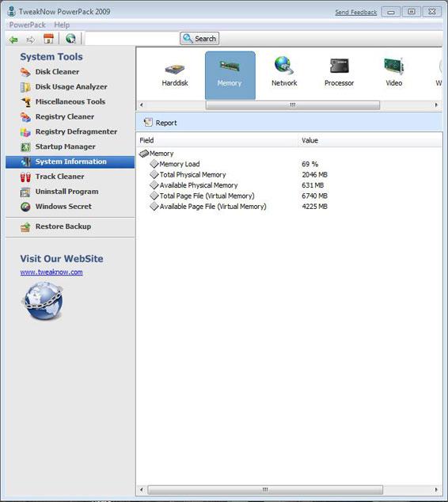Click the Value column header
This screenshot has height=502, width=448.
pos(370,140)
